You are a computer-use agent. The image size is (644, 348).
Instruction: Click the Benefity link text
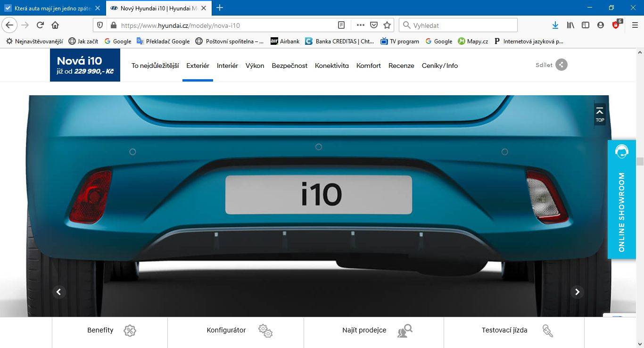(100, 330)
